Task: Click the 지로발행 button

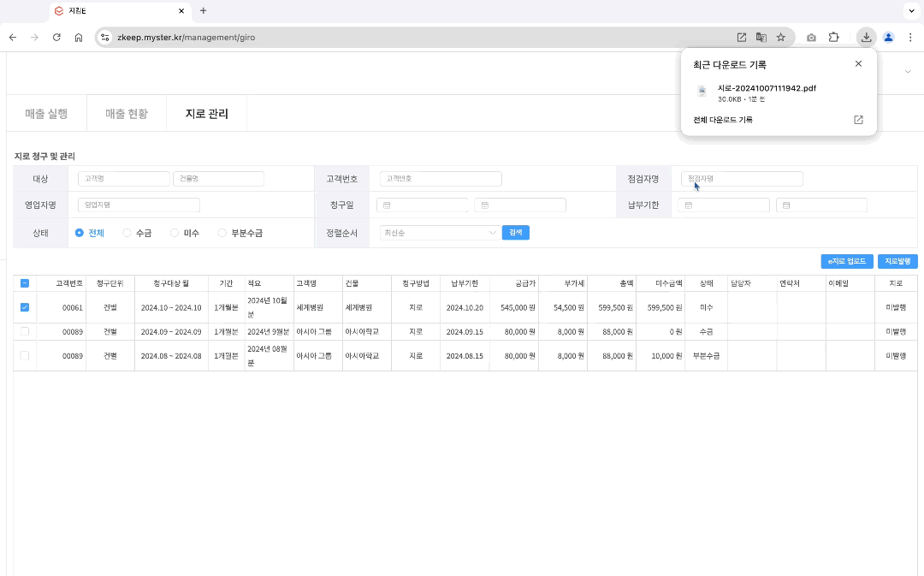Action: point(897,261)
